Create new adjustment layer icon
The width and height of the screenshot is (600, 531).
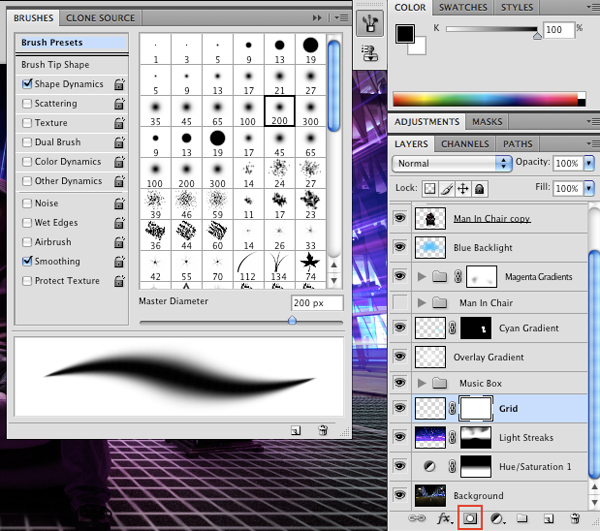coord(496,518)
